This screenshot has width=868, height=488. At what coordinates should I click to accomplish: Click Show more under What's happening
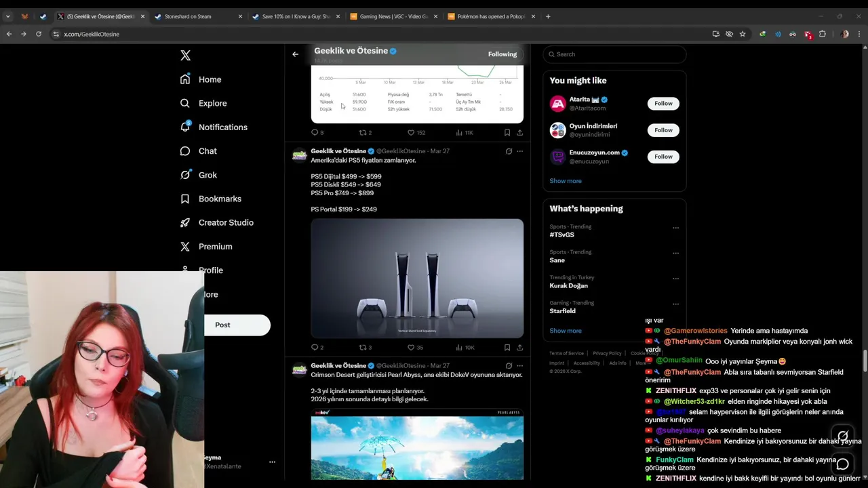coord(566,331)
